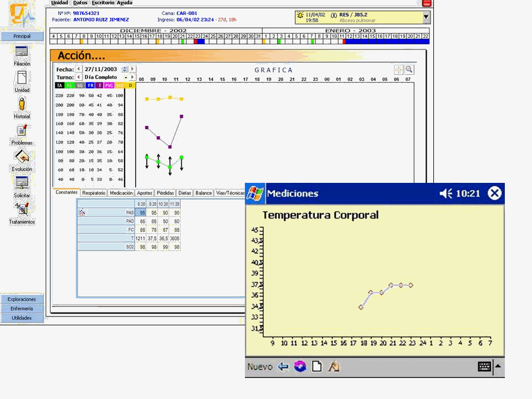Expand the Turno 'Día Completo' dropdown
Image resolution: width=532 pixels, height=399 pixels.
126,78
